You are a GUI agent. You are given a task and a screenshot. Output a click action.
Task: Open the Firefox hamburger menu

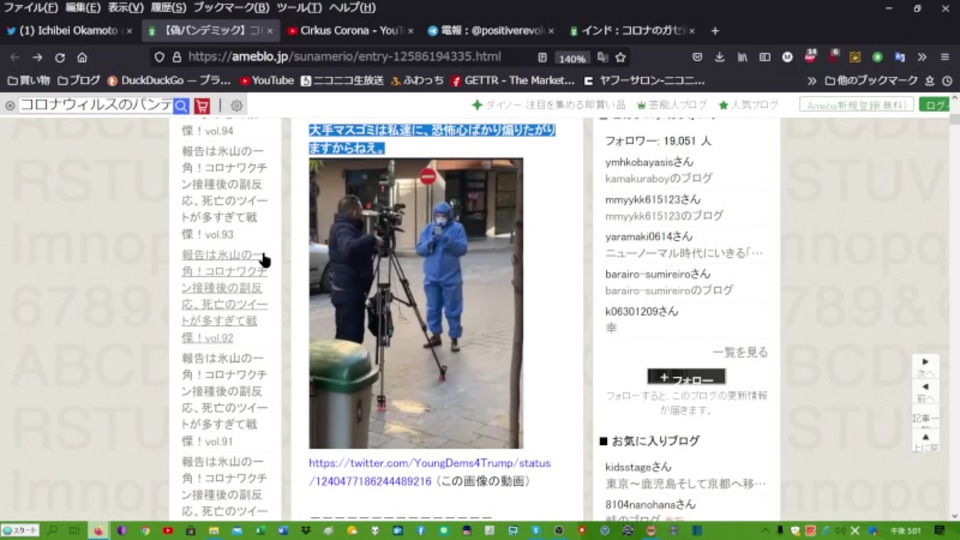click(x=945, y=57)
